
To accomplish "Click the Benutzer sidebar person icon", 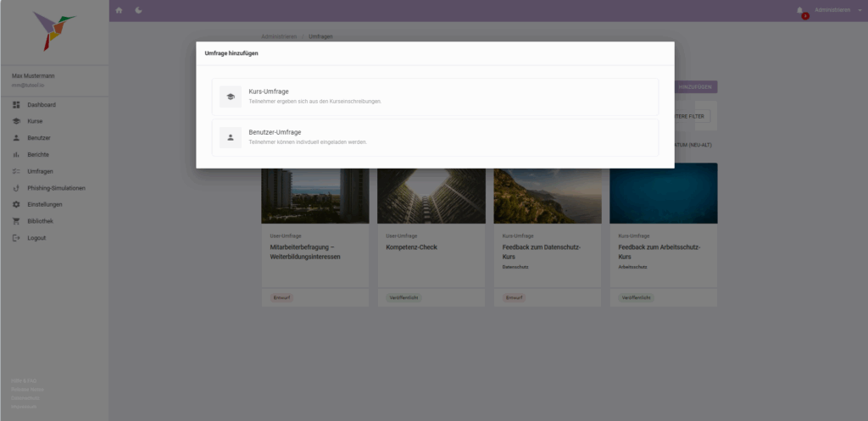I will coord(16,138).
